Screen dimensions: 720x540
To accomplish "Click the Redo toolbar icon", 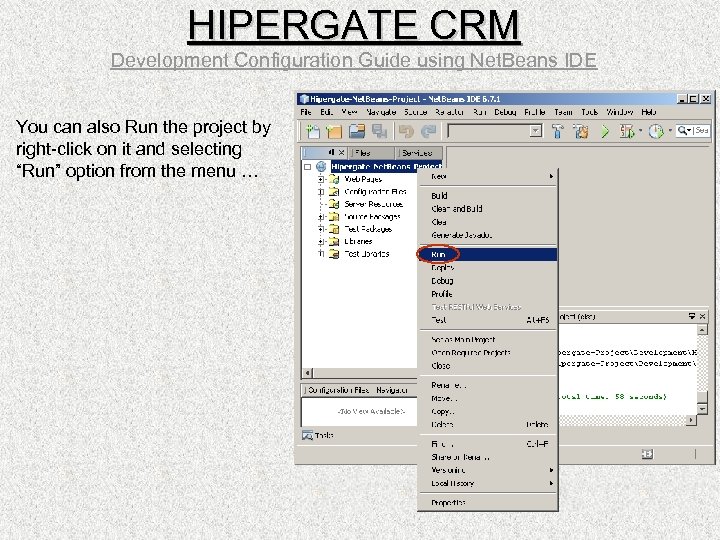I will (428, 132).
